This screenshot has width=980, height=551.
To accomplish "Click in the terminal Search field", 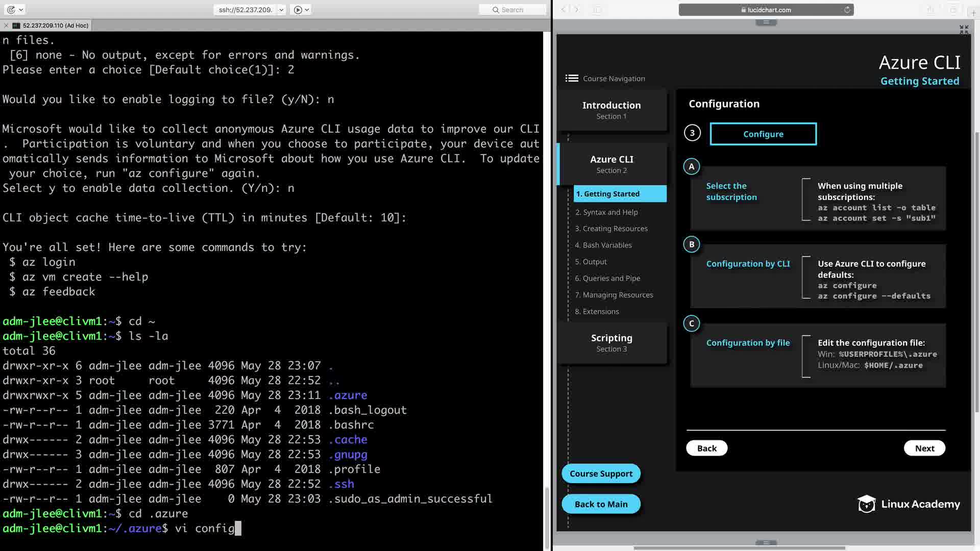I will click(512, 10).
